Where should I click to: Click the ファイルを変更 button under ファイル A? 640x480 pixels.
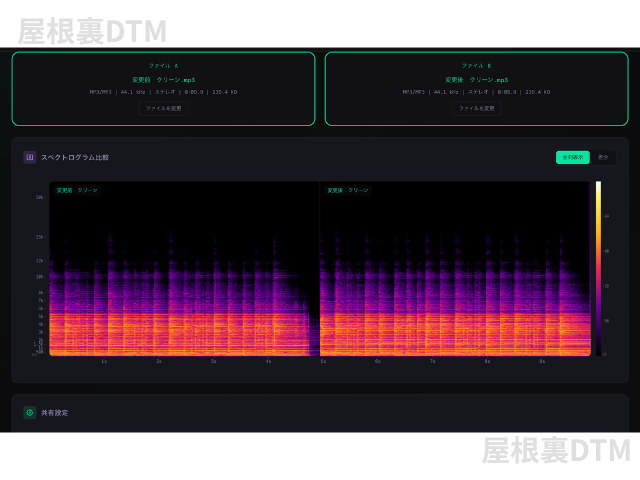coord(163,109)
